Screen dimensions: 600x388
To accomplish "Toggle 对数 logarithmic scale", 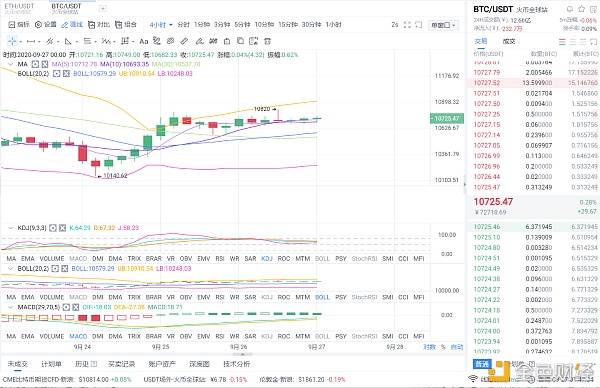I will 429,347.
